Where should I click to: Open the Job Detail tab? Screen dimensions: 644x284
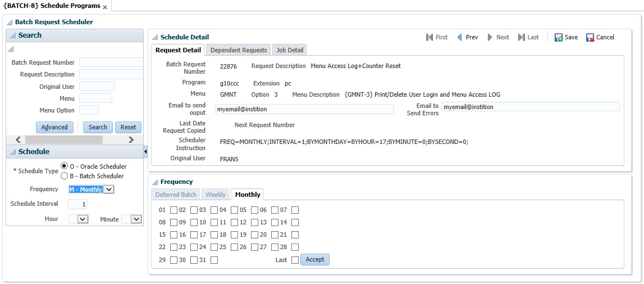click(290, 50)
